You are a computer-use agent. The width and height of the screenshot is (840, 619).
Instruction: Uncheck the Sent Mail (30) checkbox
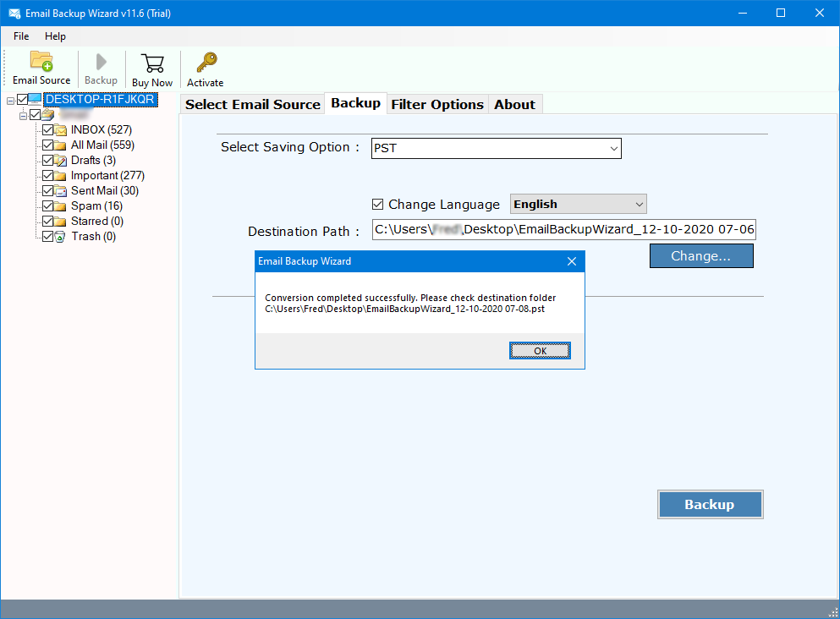tap(47, 190)
